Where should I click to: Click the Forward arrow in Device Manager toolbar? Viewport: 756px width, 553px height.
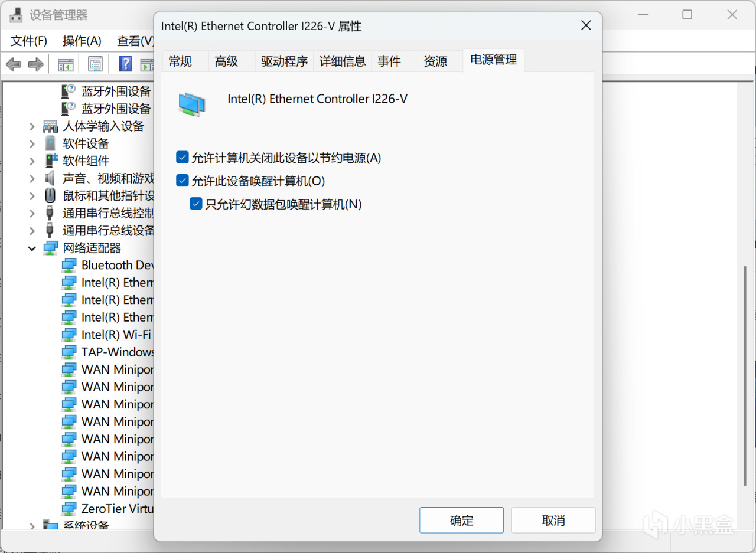click(x=35, y=64)
